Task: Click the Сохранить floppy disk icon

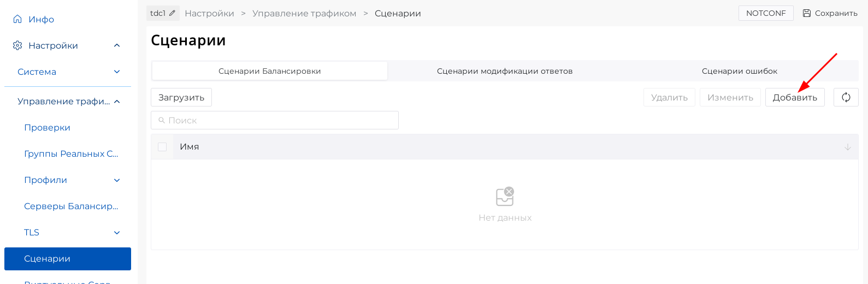Action: point(806,13)
